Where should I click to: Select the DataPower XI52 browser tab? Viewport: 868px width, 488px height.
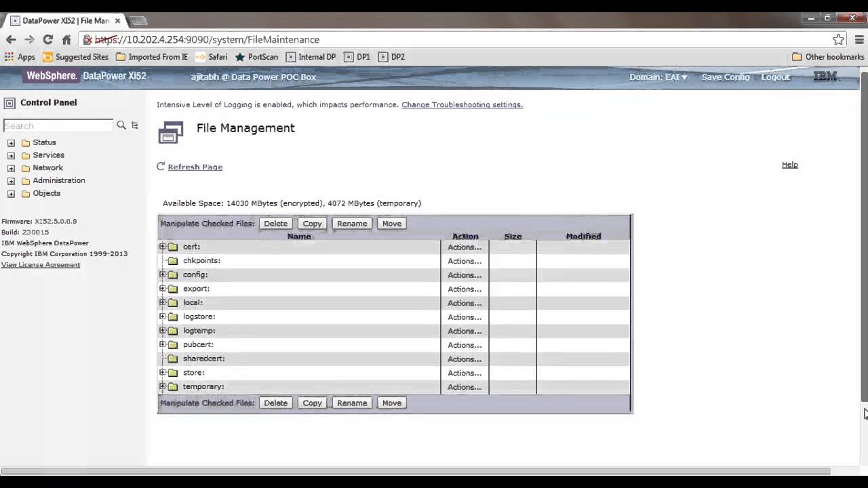[x=65, y=20]
